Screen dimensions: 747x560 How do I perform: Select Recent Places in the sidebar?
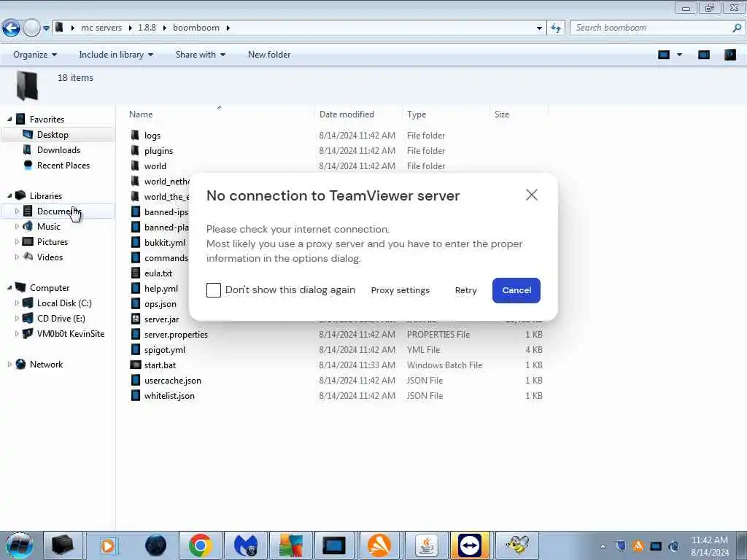[x=63, y=166]
